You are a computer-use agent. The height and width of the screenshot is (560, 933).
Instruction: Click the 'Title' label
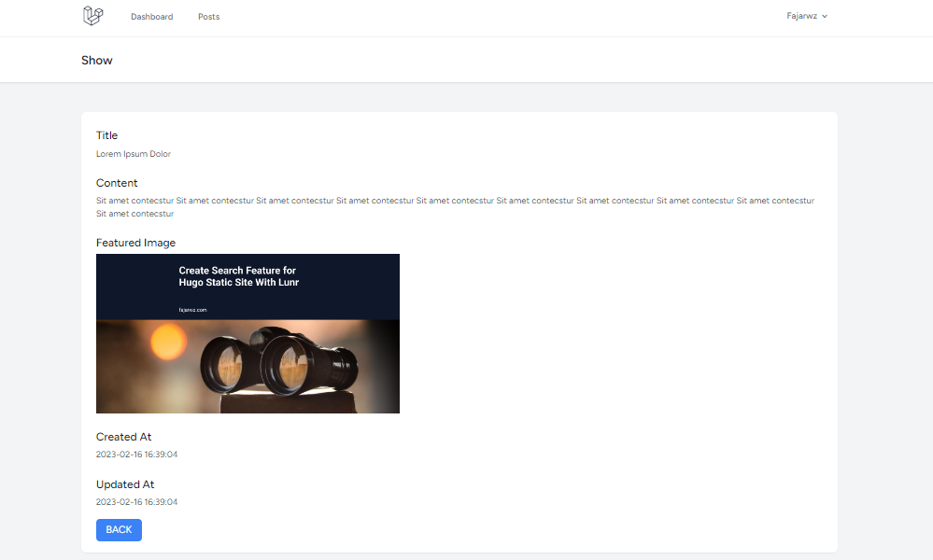pyautogui.click(x=107, y=135)
